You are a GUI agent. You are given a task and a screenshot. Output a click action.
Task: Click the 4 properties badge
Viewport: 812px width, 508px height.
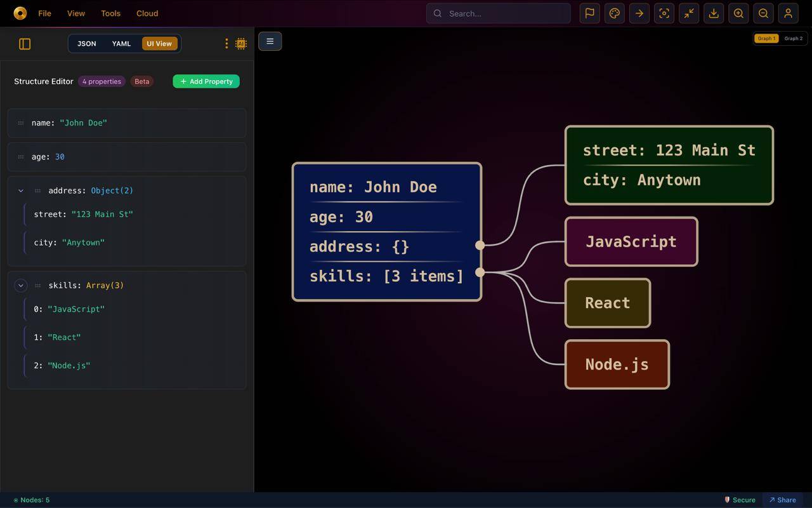click(101, 81)
